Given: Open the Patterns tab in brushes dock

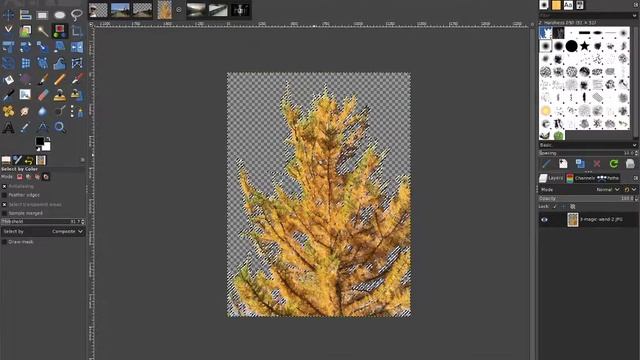Looking at the screenshot, I should coord(556,5).
